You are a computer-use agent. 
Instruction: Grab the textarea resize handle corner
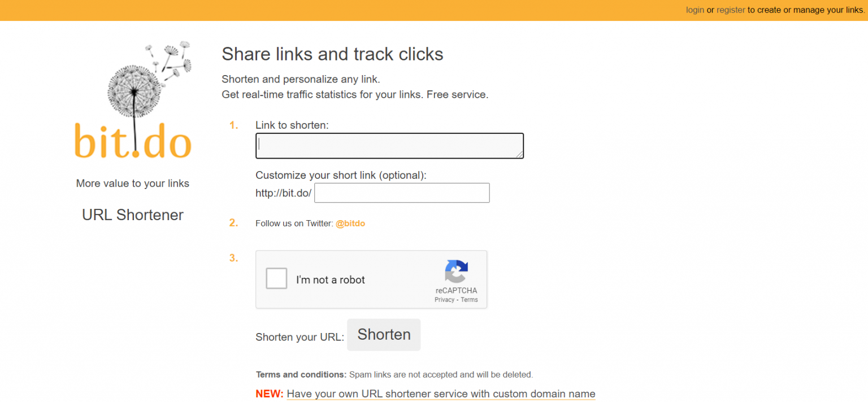click(520, 155)
